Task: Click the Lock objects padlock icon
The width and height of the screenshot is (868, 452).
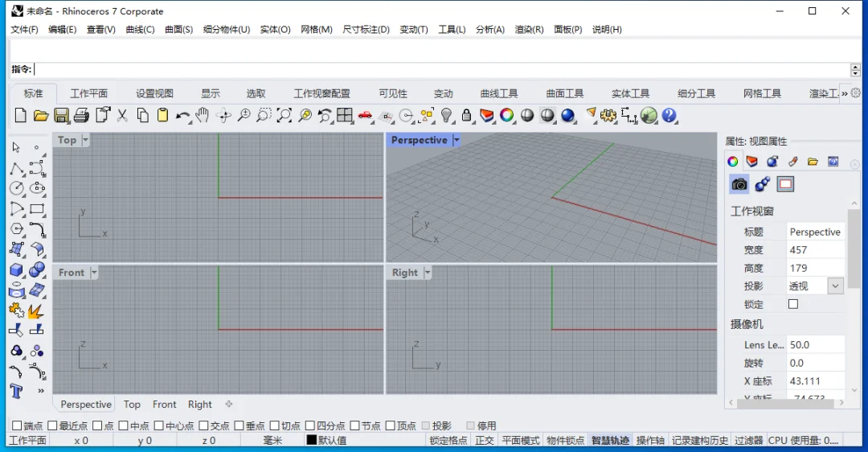Action: pos(467,115)
